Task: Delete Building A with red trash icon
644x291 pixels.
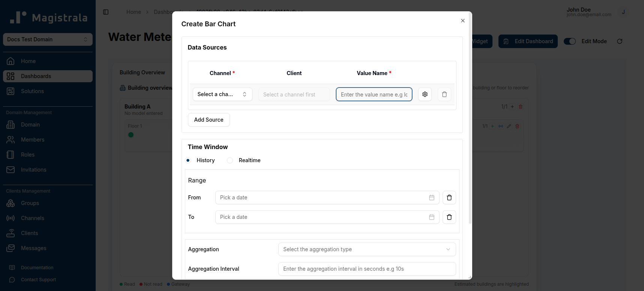Action: click(x=521, y=107)
